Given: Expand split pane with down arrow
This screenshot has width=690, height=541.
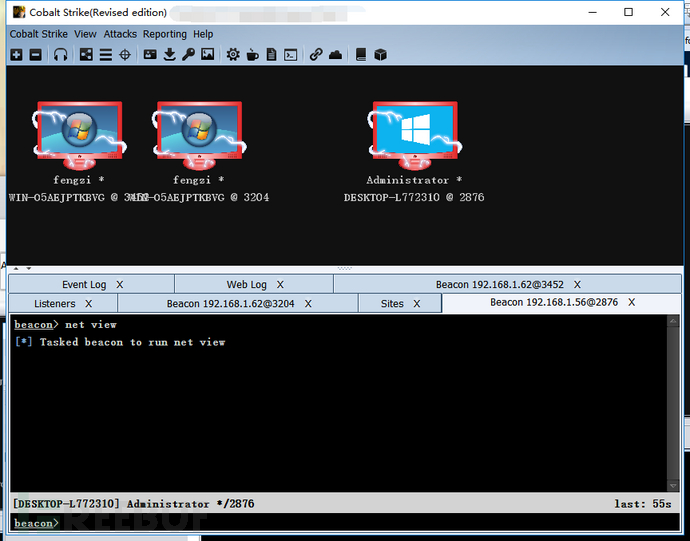Looking at the screenshot, I should [29, 268].
